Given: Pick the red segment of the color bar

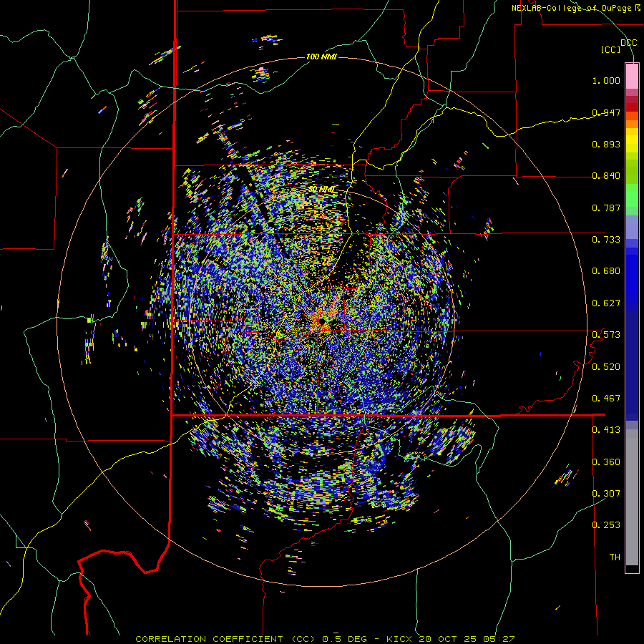Looking at the screenshot, I should pyautogui.click(x=632, y=107).
